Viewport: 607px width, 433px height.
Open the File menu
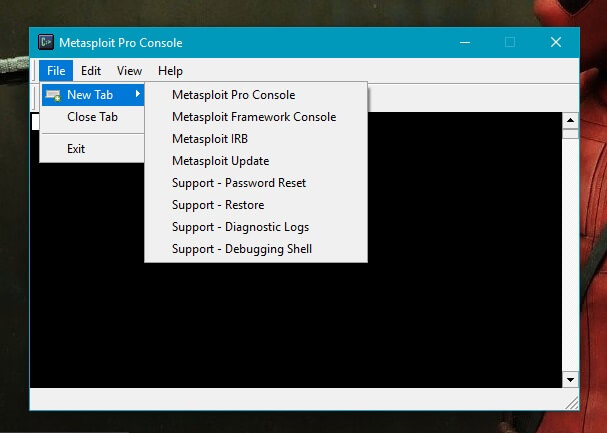pos(56,71)
